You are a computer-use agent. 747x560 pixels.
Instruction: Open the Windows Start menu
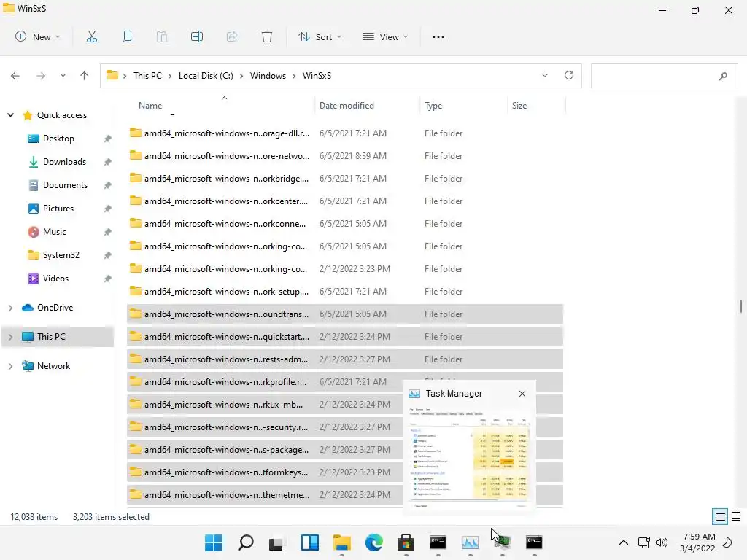coord(214,542)
